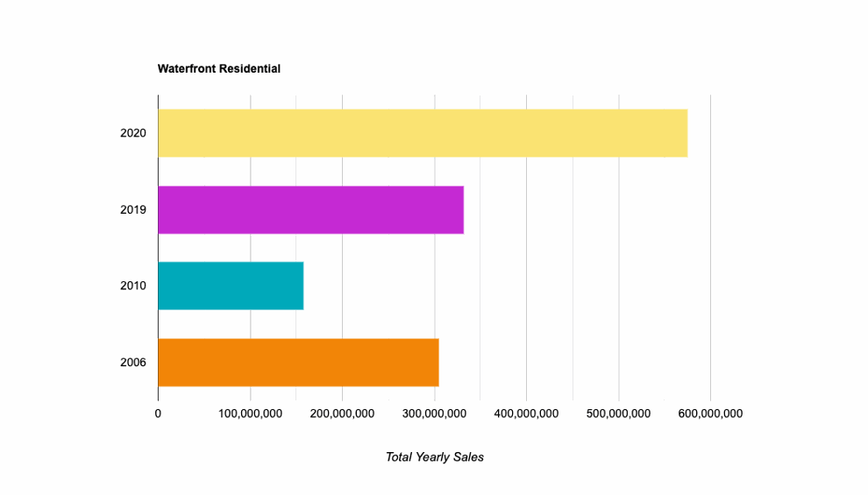Click the '600,000,000' axis value
The width and height of the screenshot is (868, 495).
pyautogui.click(x=710, y=414)
